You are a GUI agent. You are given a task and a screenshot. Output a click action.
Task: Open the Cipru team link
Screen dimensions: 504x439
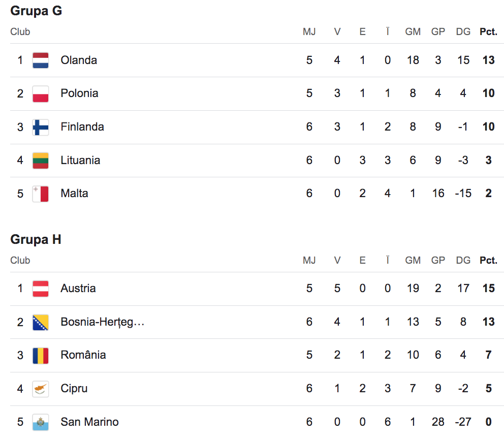74,389
